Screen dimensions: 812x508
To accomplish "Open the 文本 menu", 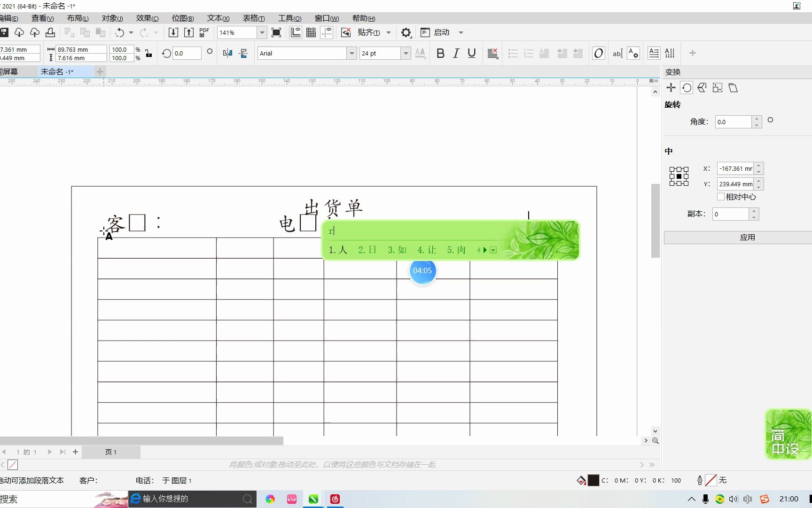I will [218, 18].
